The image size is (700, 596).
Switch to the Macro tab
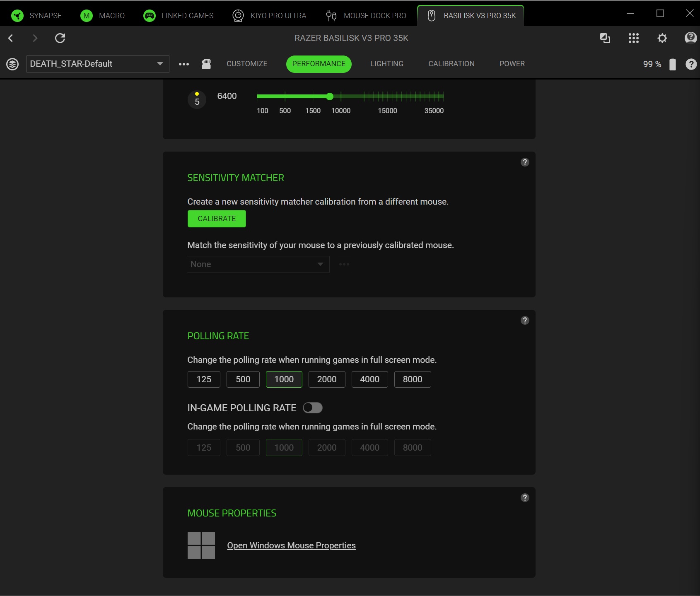[103, 16]
